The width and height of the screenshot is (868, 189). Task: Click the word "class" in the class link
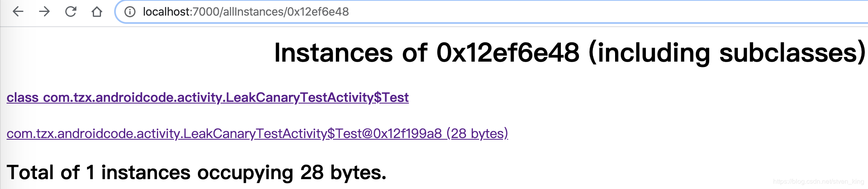[23, 97]
